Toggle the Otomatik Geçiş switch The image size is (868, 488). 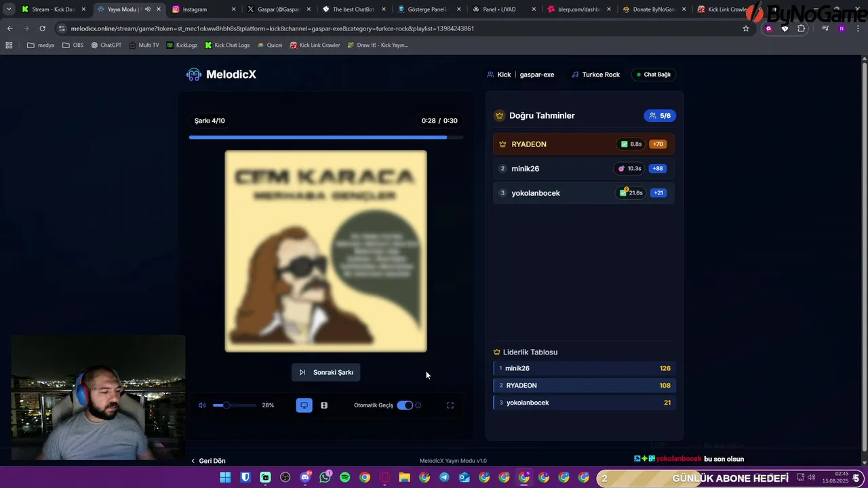(405, 405)
